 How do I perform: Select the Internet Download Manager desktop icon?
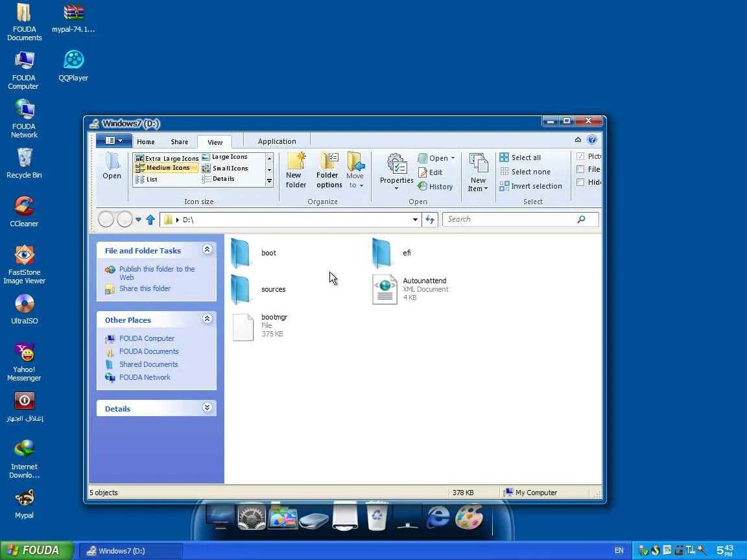pos(24,459)
